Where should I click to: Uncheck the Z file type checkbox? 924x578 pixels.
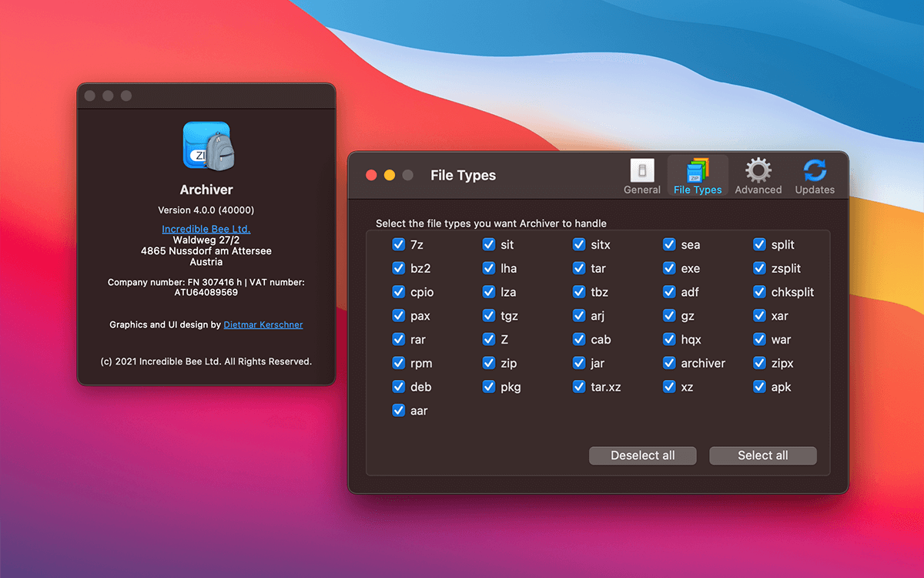[x=489, y=339]
